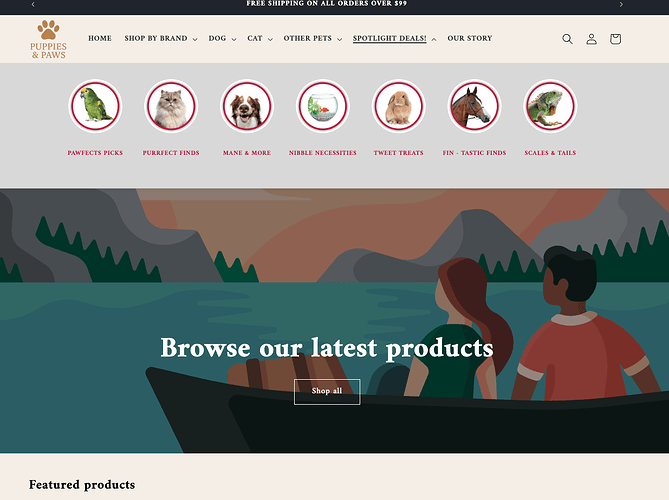Expand the Other Pets dropdown
This screenshot has width=669, height=500.
coord(313,38)
